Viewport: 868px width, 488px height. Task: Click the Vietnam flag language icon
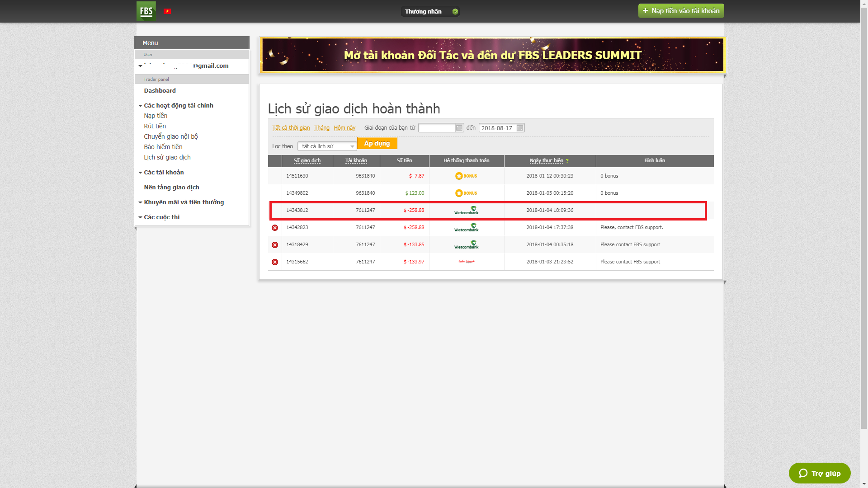[167, 11]
